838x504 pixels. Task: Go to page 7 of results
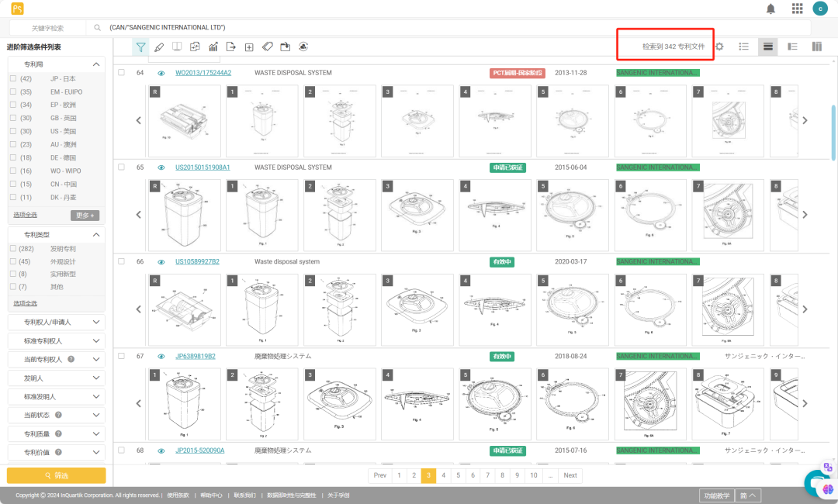(487, 475)
